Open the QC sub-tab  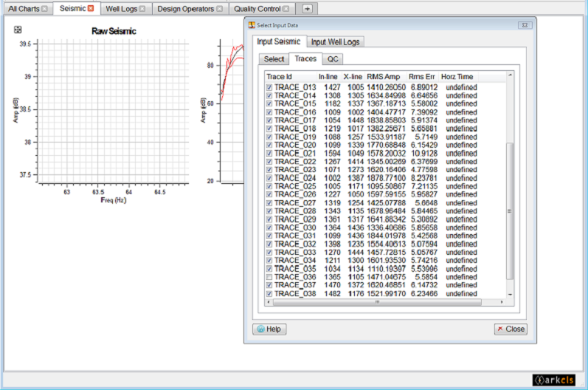333,59
